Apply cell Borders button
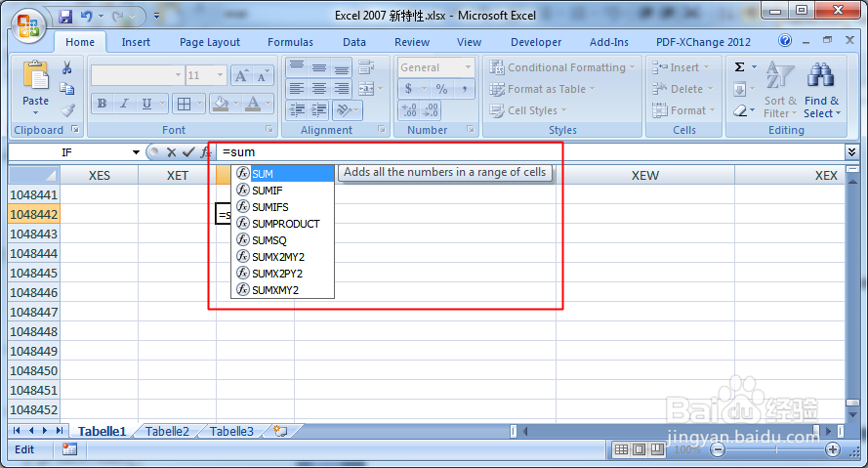868x468 pixels. point(184,104)
